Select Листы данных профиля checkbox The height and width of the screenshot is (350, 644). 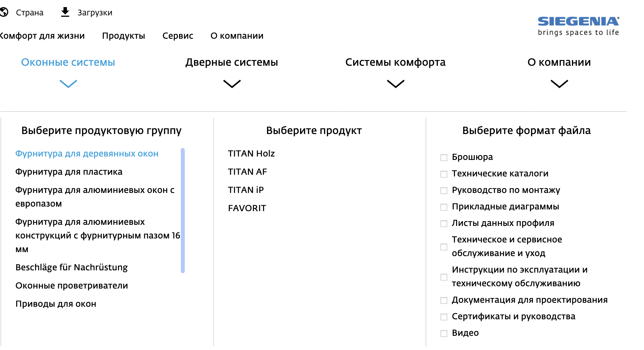click(444, 223)
